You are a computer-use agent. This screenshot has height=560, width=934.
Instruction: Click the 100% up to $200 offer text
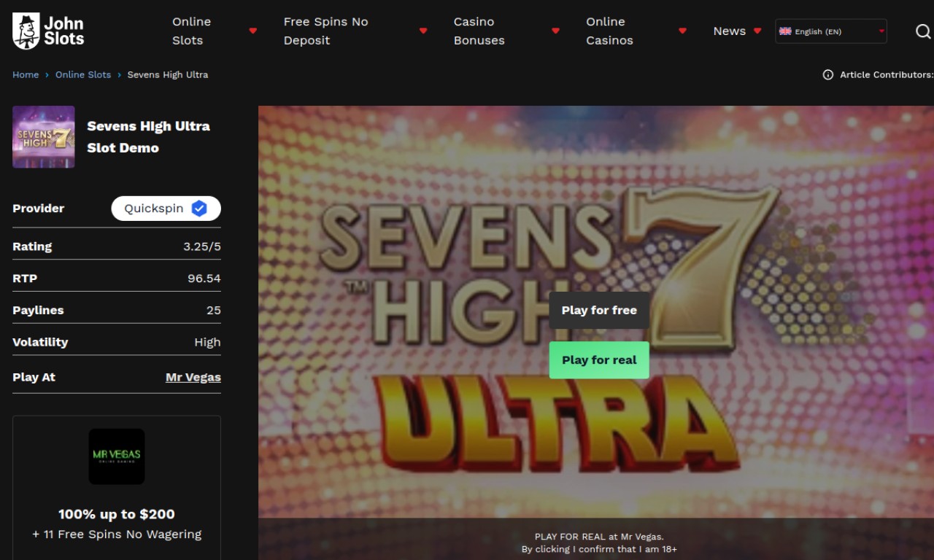point(117,514)
